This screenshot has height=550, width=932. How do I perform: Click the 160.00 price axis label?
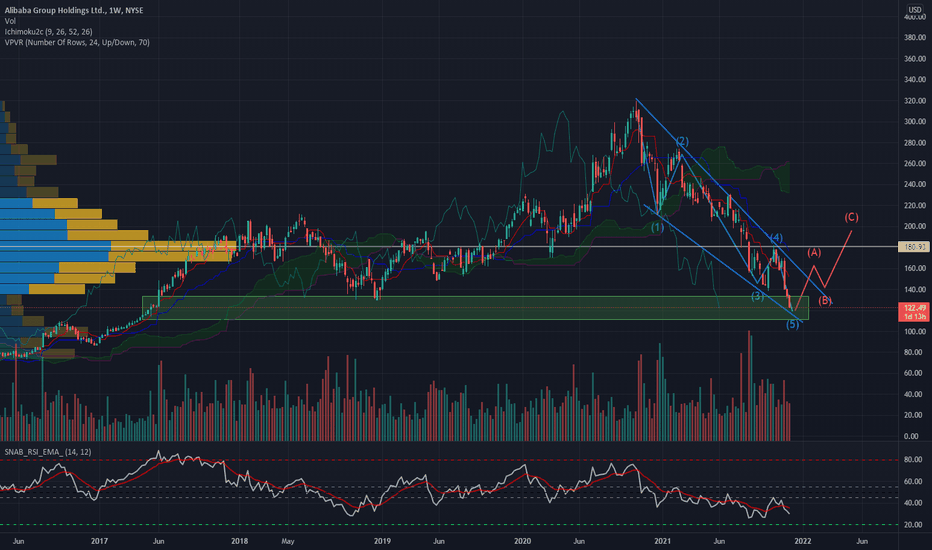915,269
